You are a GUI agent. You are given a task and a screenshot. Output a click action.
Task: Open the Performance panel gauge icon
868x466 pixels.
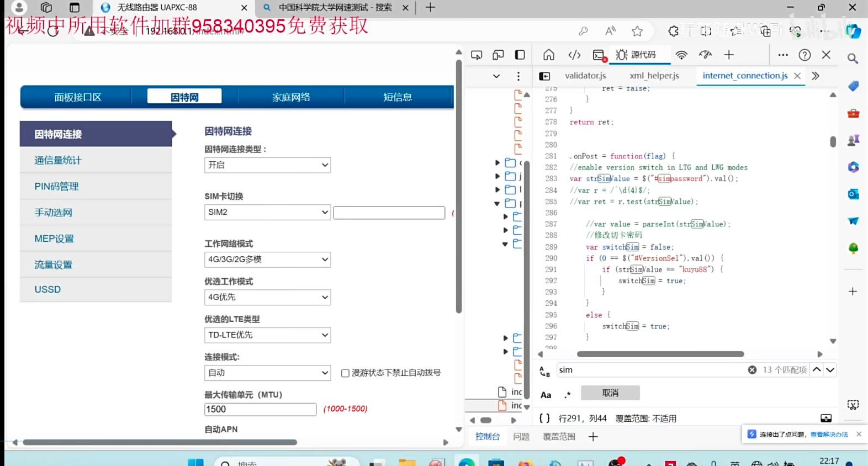coord(705,55)
